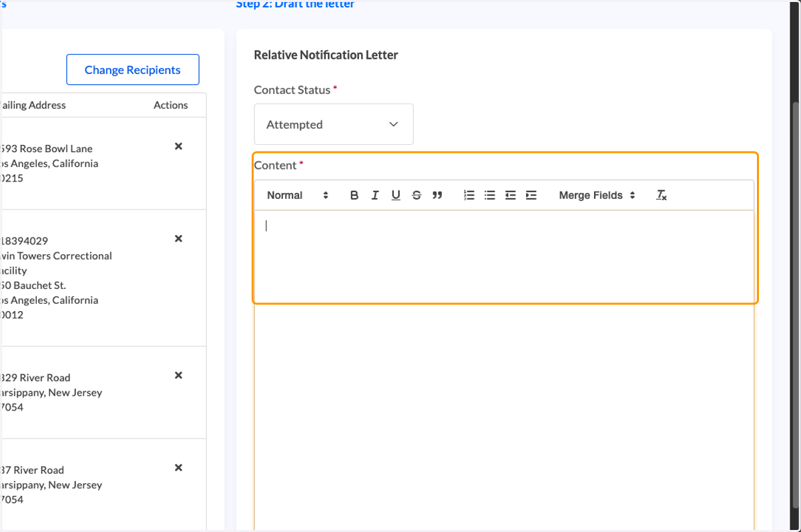Insert a blockquote with the quote icon
Screen dimensions: 801x532
point(437,196)
